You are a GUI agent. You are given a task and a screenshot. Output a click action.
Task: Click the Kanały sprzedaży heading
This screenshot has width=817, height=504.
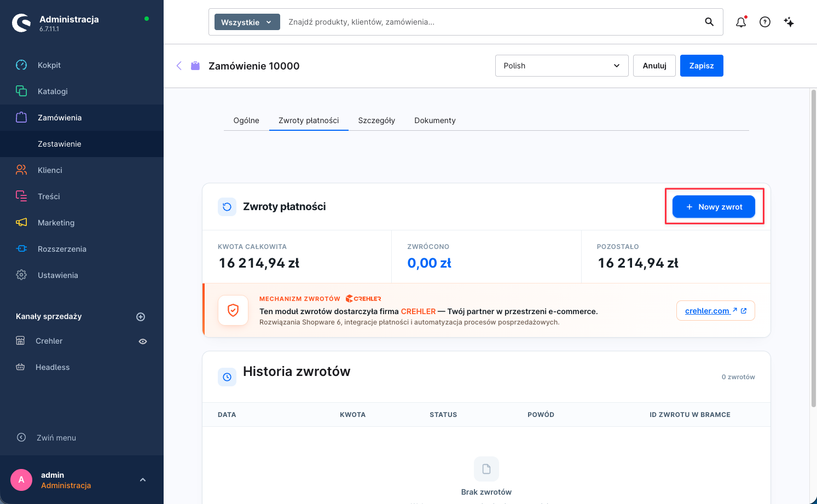[49, 316]
